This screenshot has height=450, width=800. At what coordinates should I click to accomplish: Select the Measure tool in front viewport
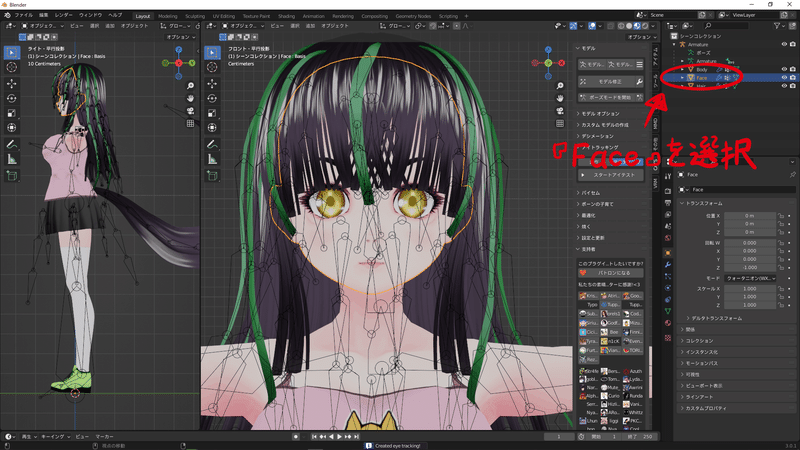tap(212, 160)
